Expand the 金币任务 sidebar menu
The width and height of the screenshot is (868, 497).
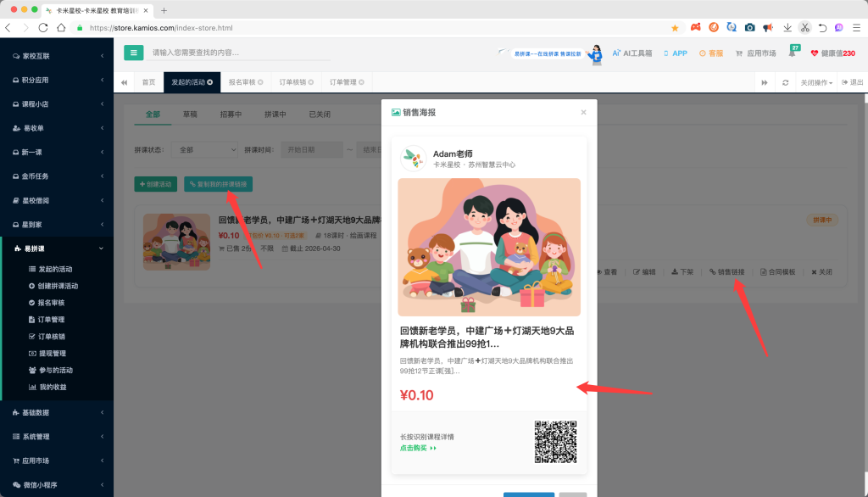pyautogui.click(x=57, y=176)
